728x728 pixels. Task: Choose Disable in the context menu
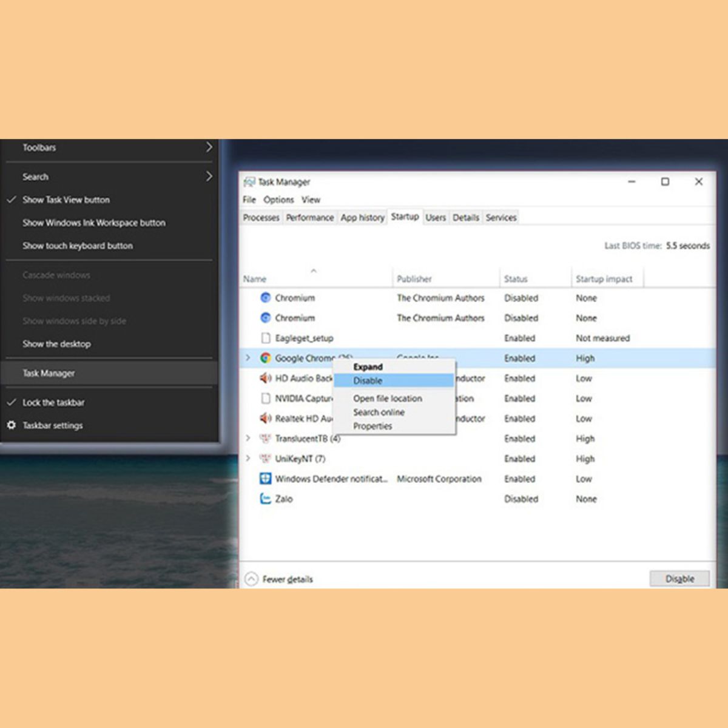(x=368, y=380)
